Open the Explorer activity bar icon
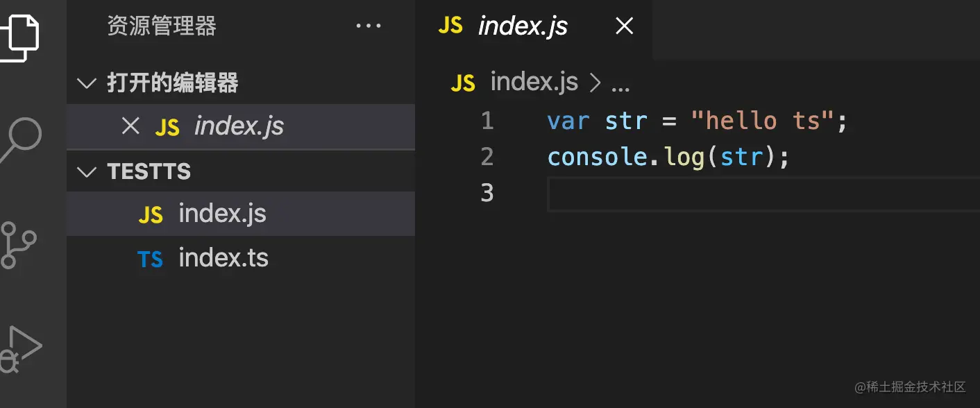Screen dimensions: 980x408 coord(19,36)
